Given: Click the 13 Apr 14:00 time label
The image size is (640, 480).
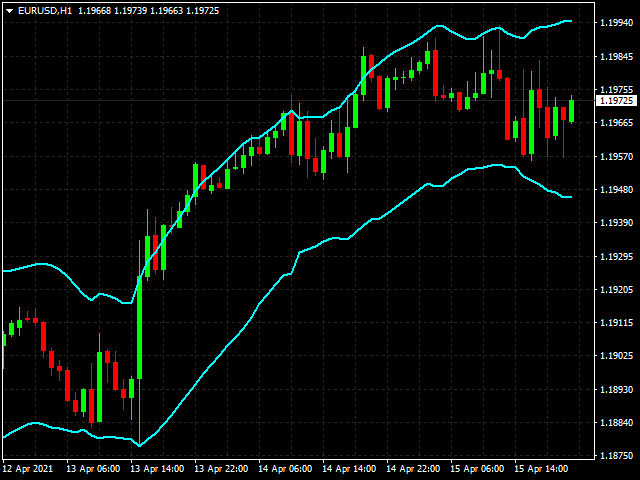Looking at the screenshot, I should 157,469.
